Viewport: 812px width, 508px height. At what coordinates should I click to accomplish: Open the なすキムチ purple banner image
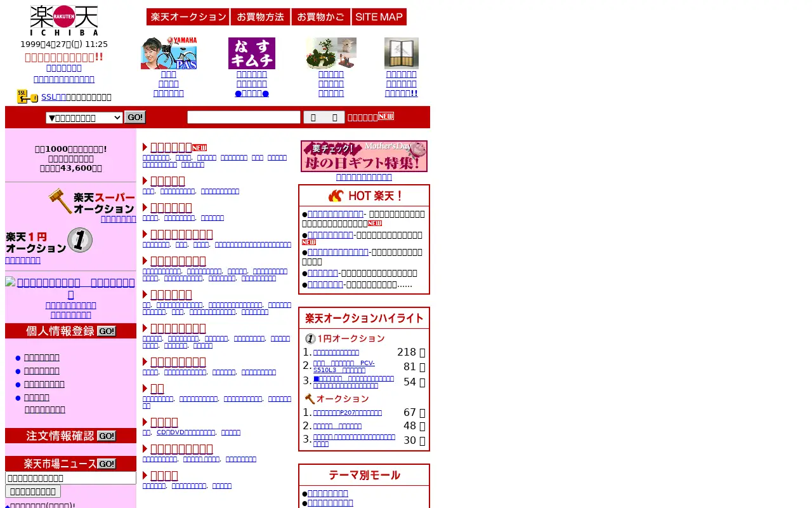click(x=252, y=53)
